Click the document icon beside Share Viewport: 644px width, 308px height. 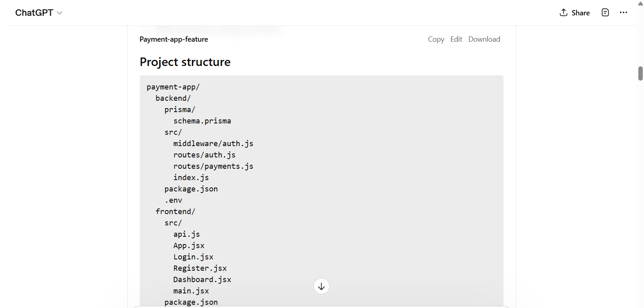(x=605, y=13)
